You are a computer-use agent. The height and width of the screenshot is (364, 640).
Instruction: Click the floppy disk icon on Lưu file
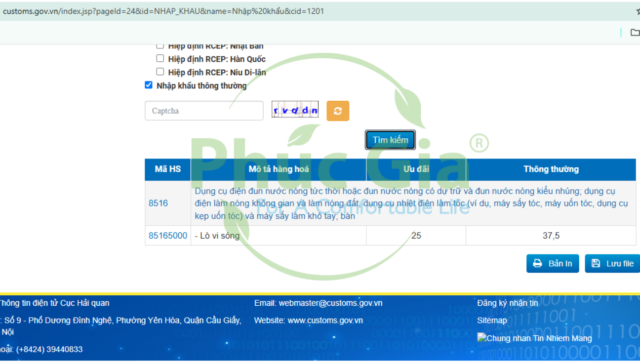pyautogui.click(x=596, y=264)
